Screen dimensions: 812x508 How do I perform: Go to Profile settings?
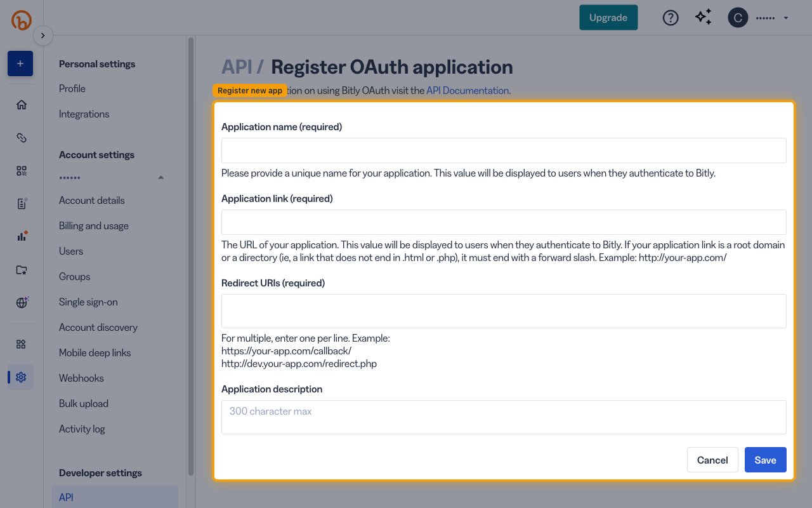(x=72, y=89)
